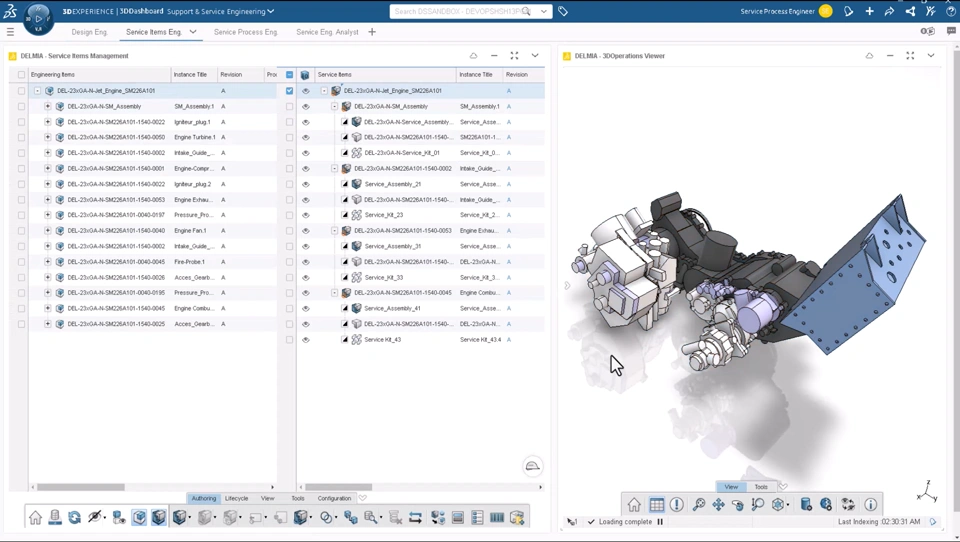Uncheck the Jet_Engine_SM226A101 service item checkbox
The height and width of the screenshot is (542, 960).
[290, 91]
